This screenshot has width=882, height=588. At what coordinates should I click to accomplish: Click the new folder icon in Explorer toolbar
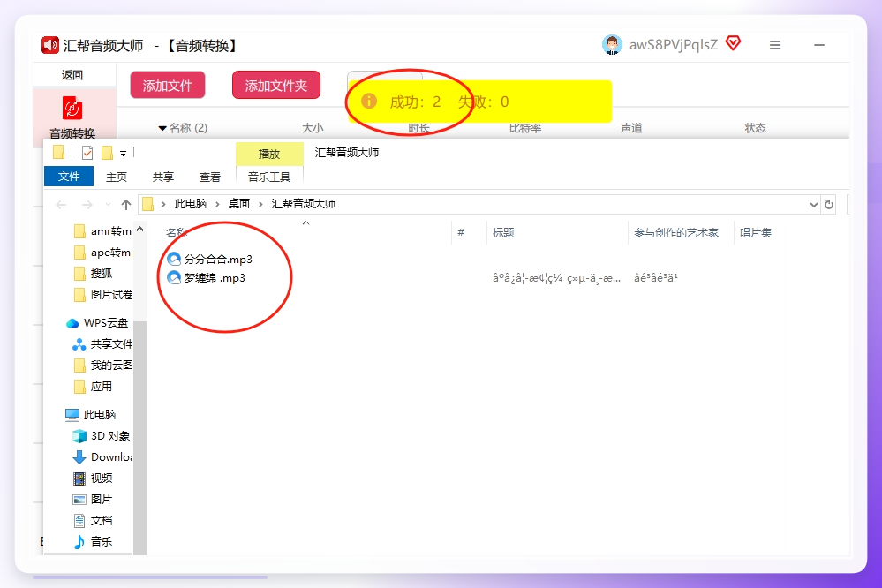pos(107,153)
